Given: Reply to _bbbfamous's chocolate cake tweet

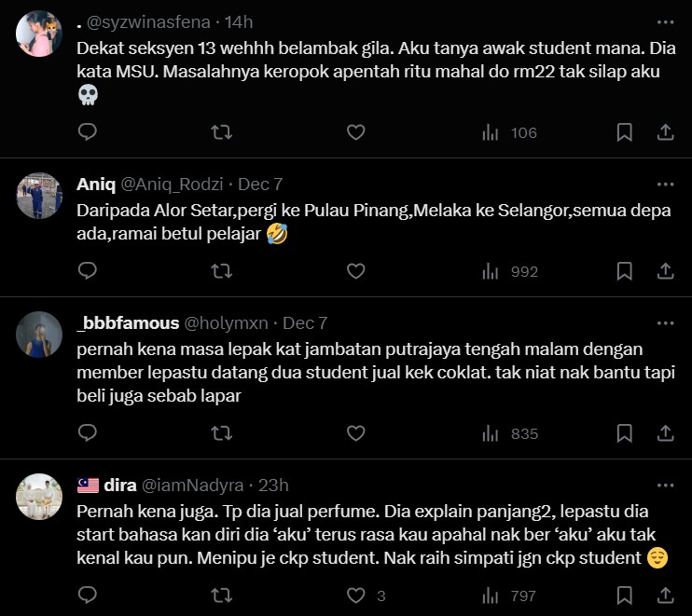Looking at the screenshot, I should (87, 432).
